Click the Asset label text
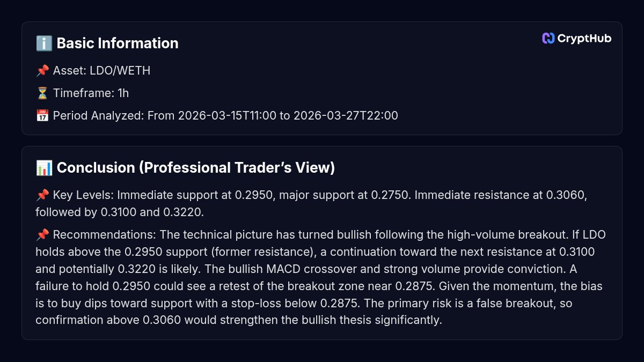The height and width of the screenshot is (362, 644). point(70,71)
